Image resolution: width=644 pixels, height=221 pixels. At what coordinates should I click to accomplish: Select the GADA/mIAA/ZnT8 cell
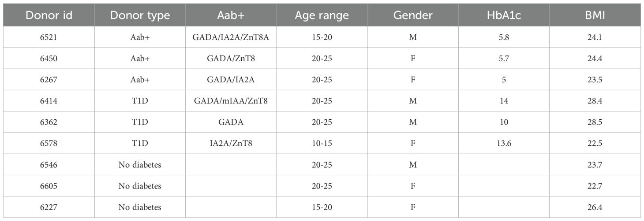(x=231, y=101)
